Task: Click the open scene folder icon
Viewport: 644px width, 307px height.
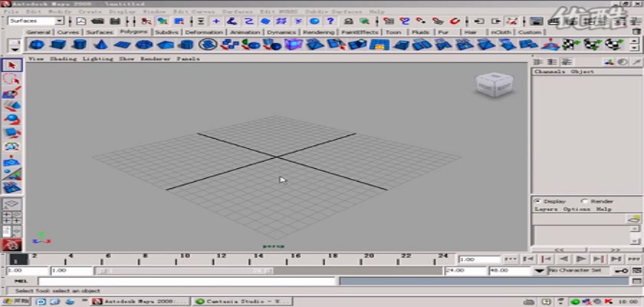Action: [x=98, y=21]
